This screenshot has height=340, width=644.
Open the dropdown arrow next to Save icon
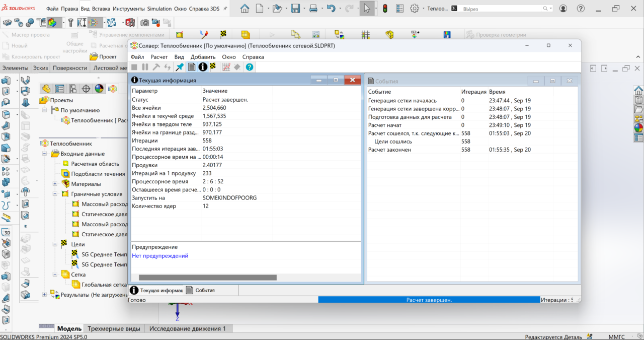click(303, 9)
